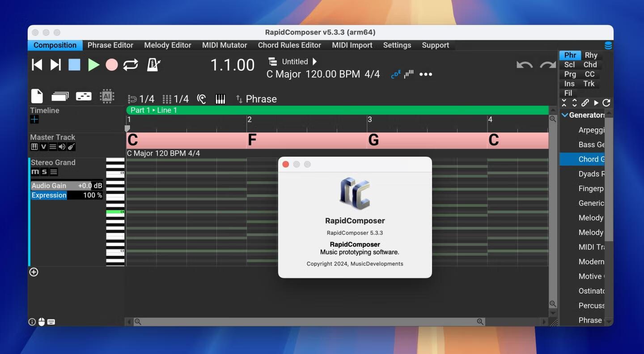Click the AI chip icon

(x=107, y=96)
